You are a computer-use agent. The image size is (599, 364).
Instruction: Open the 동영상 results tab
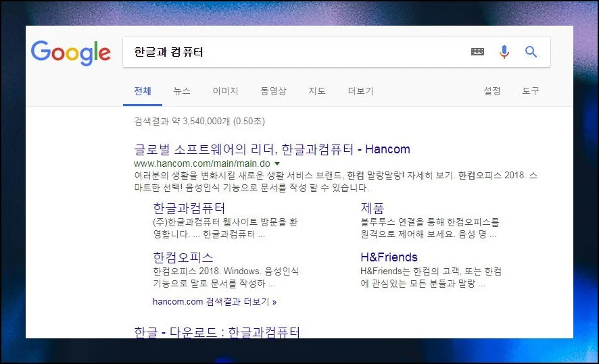tap(273, 91)
